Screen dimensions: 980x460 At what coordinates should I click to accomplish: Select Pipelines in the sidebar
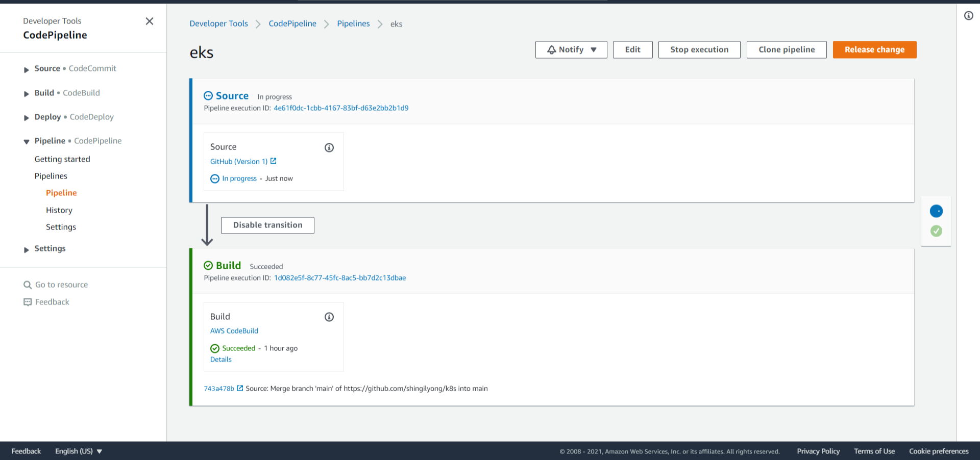coord(51,176)
